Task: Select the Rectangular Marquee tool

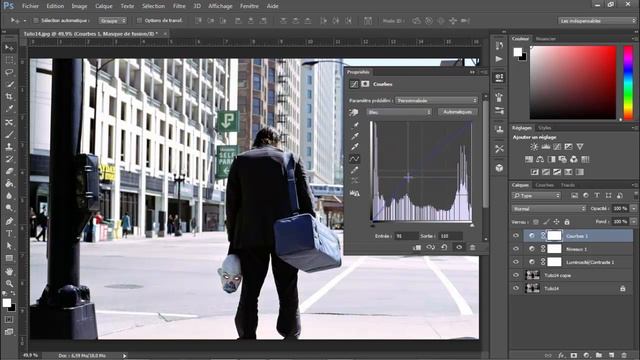Action: [x=9, y=60]
